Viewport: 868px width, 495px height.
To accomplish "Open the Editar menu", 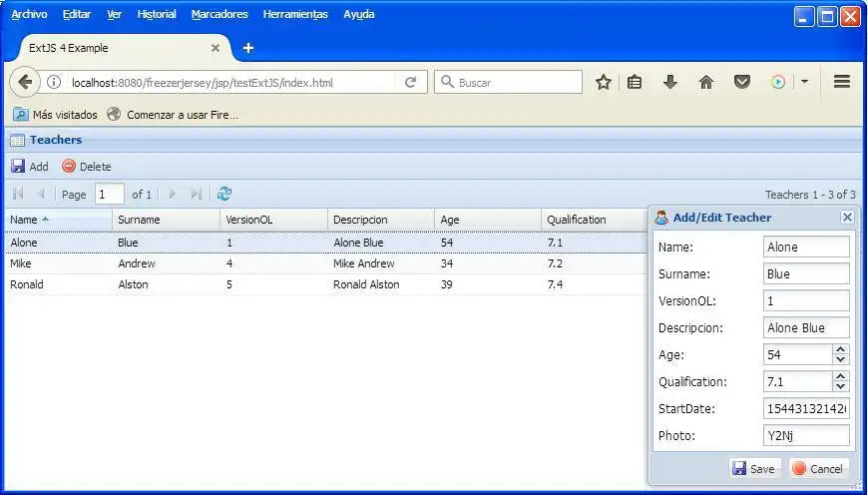I will click(77, 14).
